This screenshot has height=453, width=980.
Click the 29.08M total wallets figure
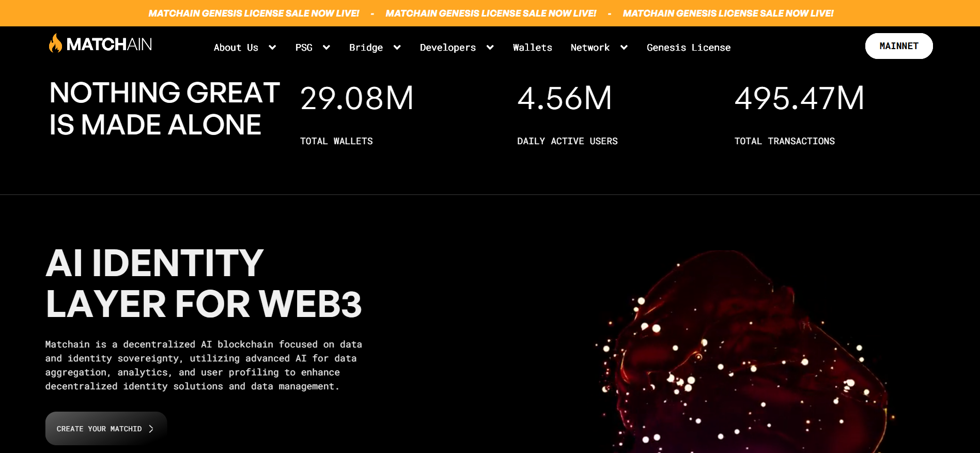pos(357,98)
